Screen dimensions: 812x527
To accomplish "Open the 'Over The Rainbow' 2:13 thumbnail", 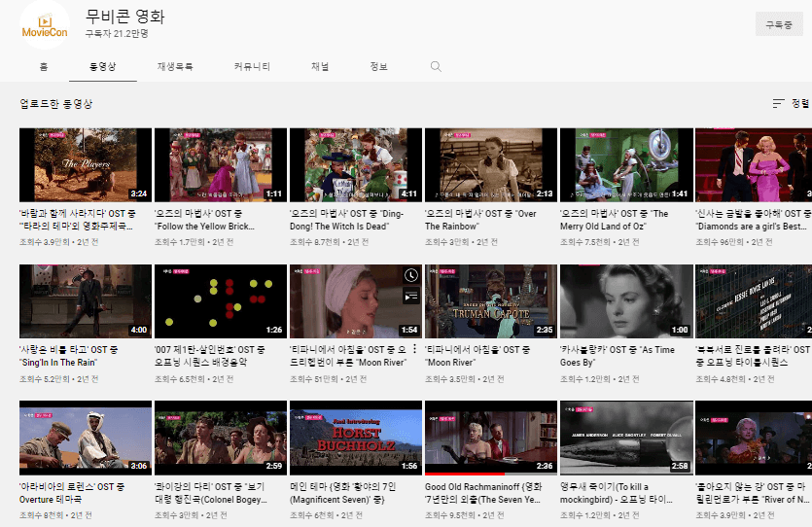I will [491, 165].
